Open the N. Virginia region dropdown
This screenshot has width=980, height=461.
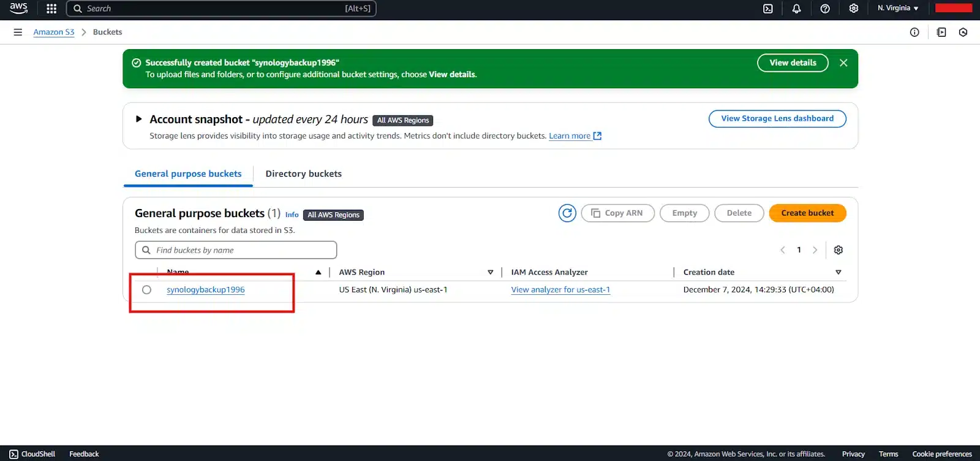coord(897,9)
